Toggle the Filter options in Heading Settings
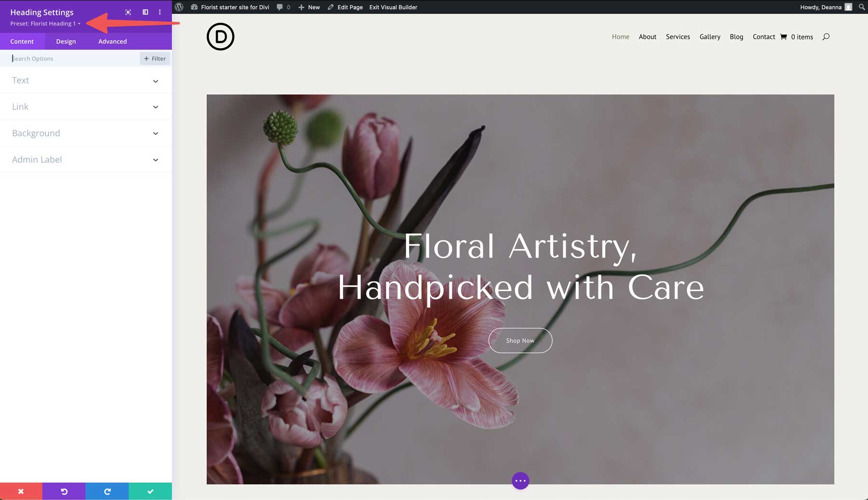 [154, 58]
